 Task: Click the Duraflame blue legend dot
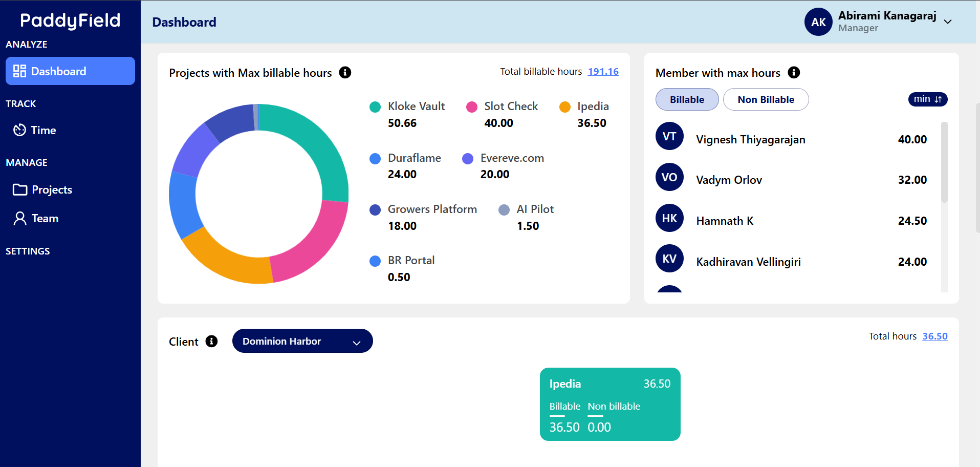coord(375,158)
